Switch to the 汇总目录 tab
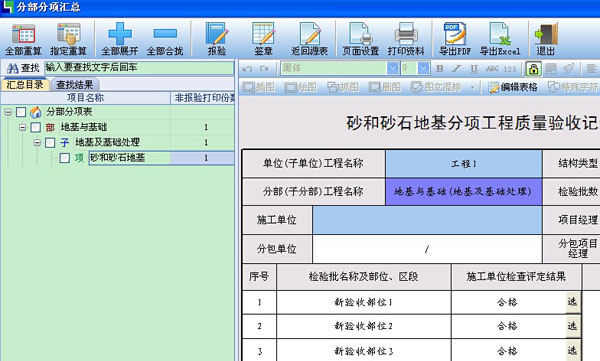 tap(25, 84)
